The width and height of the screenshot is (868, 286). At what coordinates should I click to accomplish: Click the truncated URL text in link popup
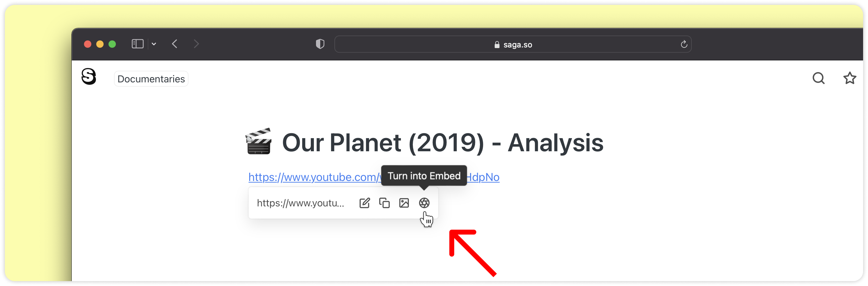(300, 203)
